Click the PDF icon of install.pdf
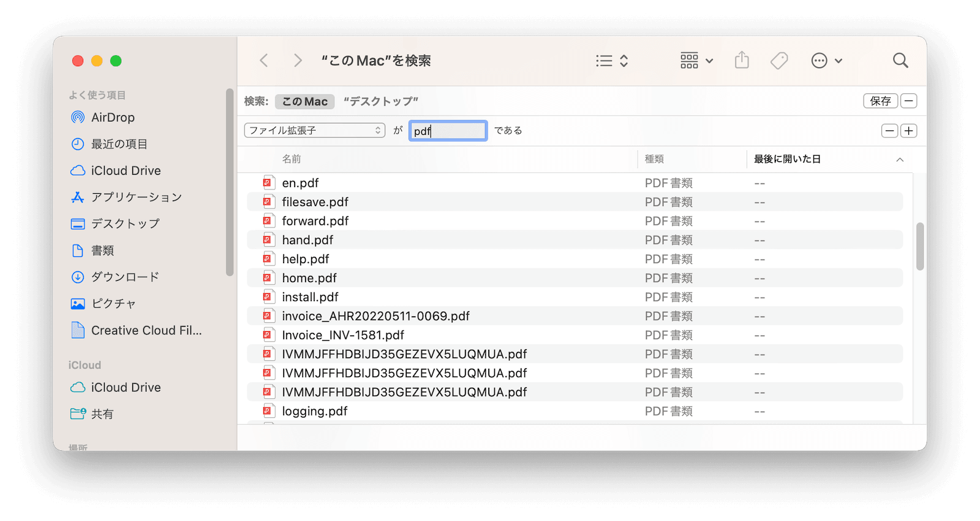Viewport: 980px width, 521px height. click(268, 297)
